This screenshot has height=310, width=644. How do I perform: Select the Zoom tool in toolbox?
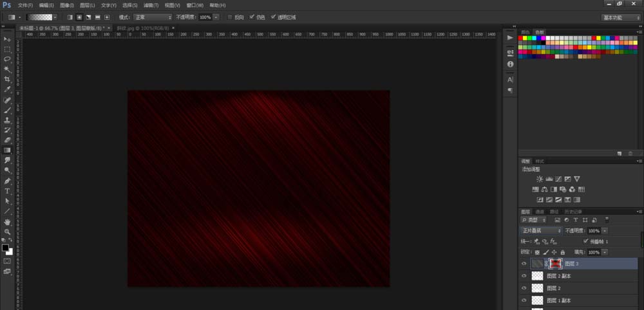(8, 232)
